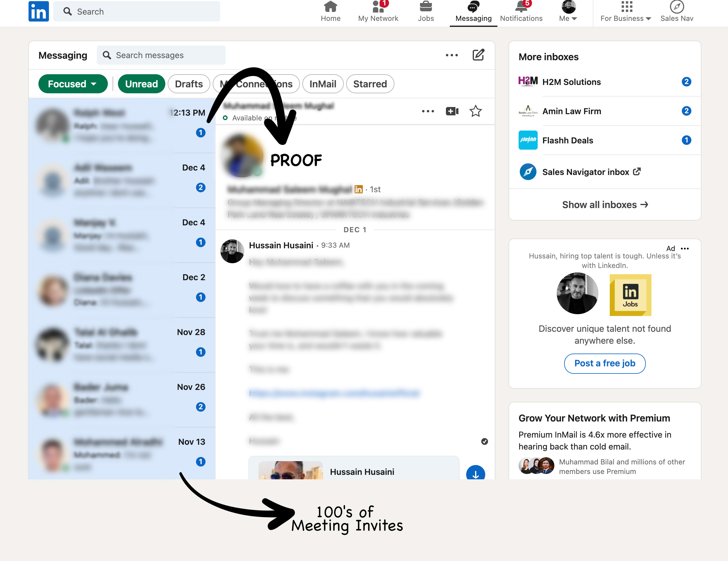Screen dimensions: 728x561
Task: Open the conversation options three-dot menu
Action: [x=428, y=111]
